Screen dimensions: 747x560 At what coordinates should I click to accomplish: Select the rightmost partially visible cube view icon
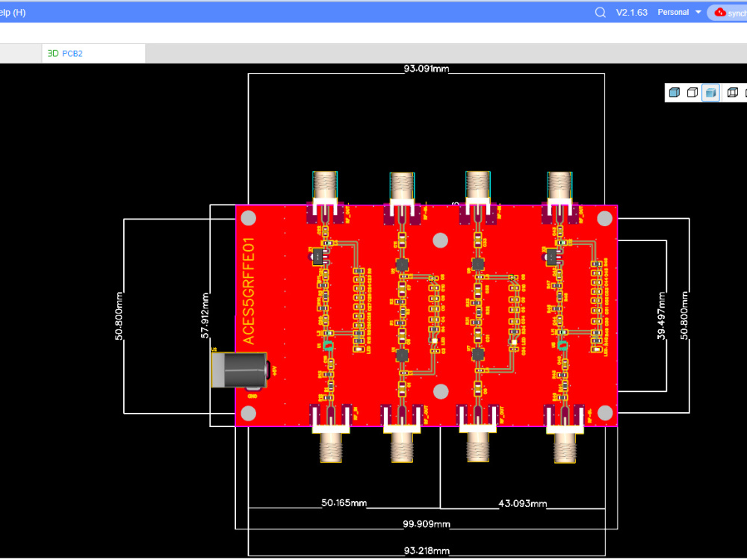745,92
